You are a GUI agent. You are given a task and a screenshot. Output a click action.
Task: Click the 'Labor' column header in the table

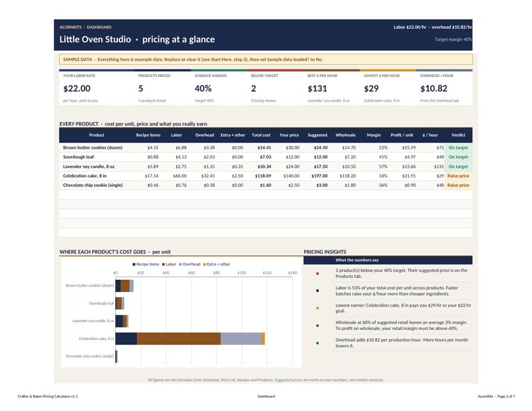[176, 135]
